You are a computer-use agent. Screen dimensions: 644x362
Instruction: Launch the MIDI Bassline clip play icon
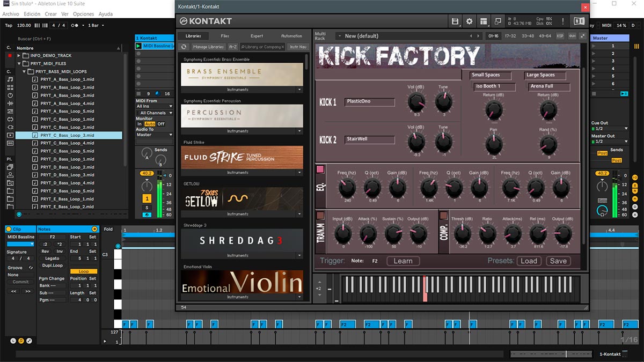138,46
